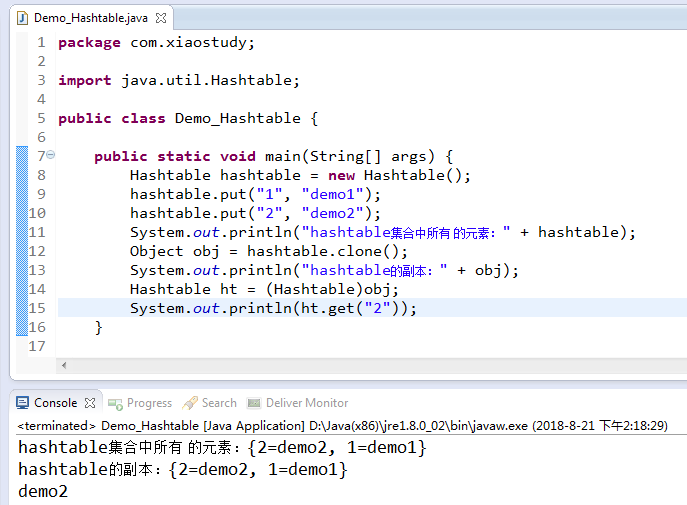Select the Demo_Hashtable.java editor tab
This screenshot has height=505, width=687.
point(91,18)
